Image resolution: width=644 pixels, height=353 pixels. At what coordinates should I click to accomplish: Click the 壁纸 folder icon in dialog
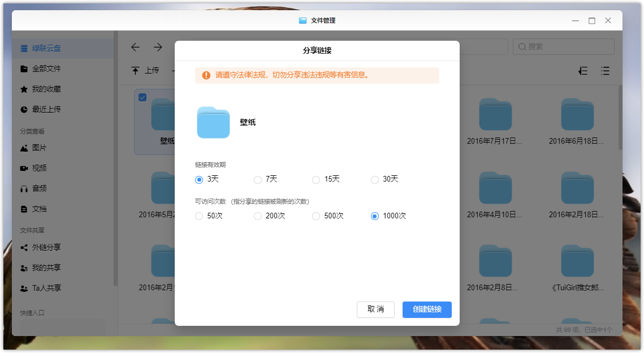[x=213, y=122]
